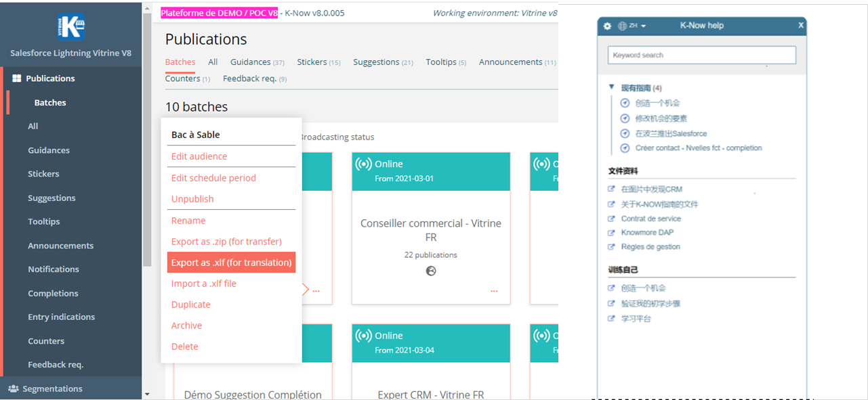
Task: Switch to the Guidances tab
Action: coord(252,61)
